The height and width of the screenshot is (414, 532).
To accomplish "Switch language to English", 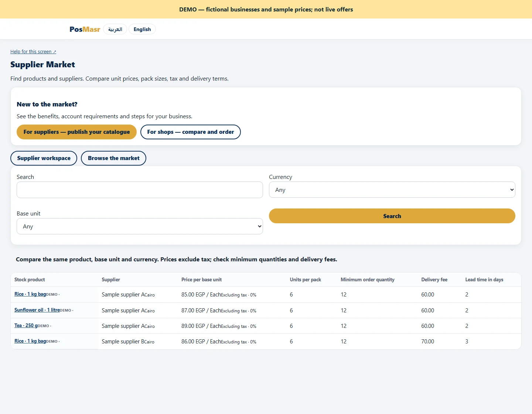I will [x=142, y=29].
